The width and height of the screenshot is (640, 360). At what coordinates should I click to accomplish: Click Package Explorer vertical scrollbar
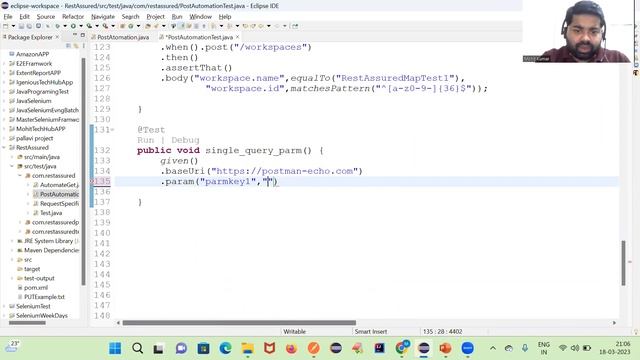(84, 171)
